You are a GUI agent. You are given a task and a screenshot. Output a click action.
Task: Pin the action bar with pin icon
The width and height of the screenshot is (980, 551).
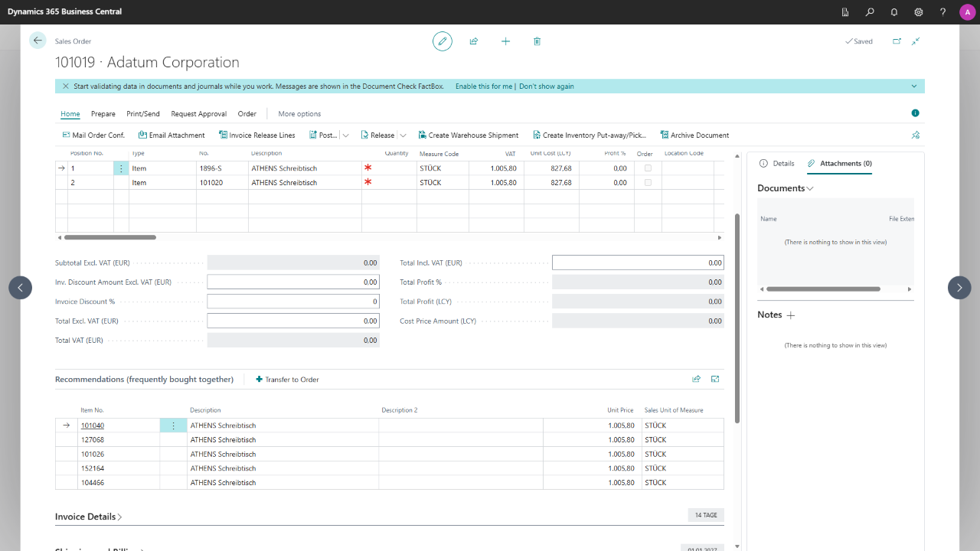(x=915, y=135)
